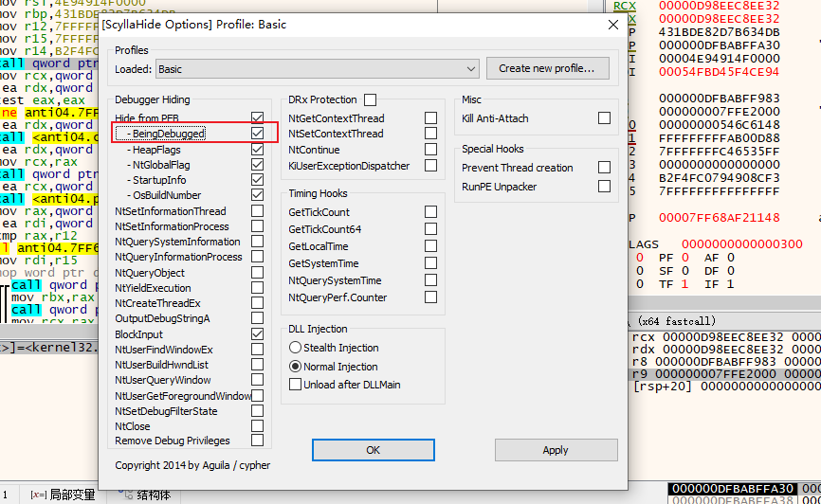
Task: Toggle the DRx Protection group checkbox
Action: click(x=370, y=100)
